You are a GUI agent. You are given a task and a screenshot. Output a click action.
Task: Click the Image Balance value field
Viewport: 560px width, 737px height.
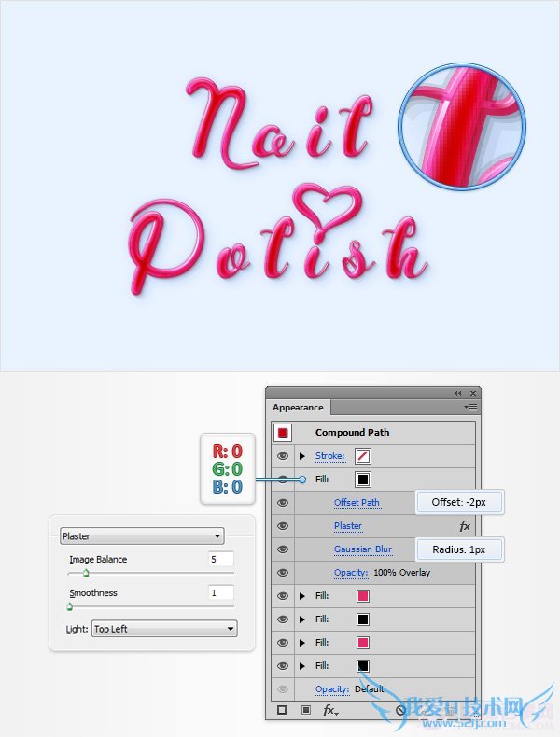point(221,559)
